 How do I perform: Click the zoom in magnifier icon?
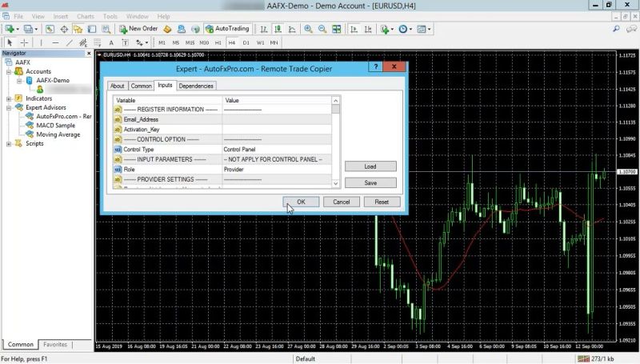click(x=309, y=29)
